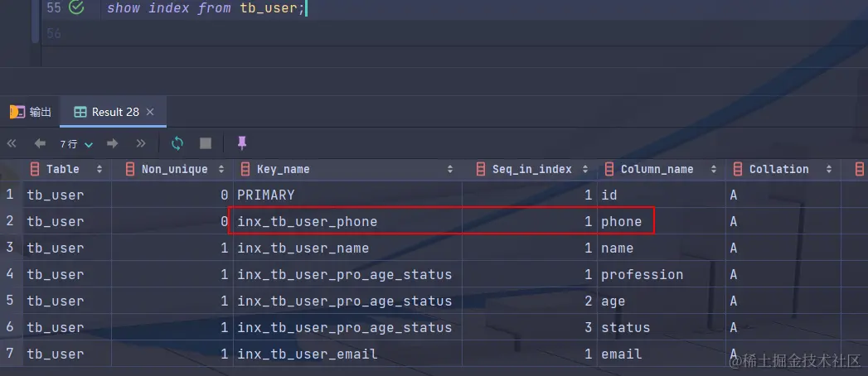Go to next page of results
Image resolution: width=868 pixels, height=376 pixels.
coord(113,144)
